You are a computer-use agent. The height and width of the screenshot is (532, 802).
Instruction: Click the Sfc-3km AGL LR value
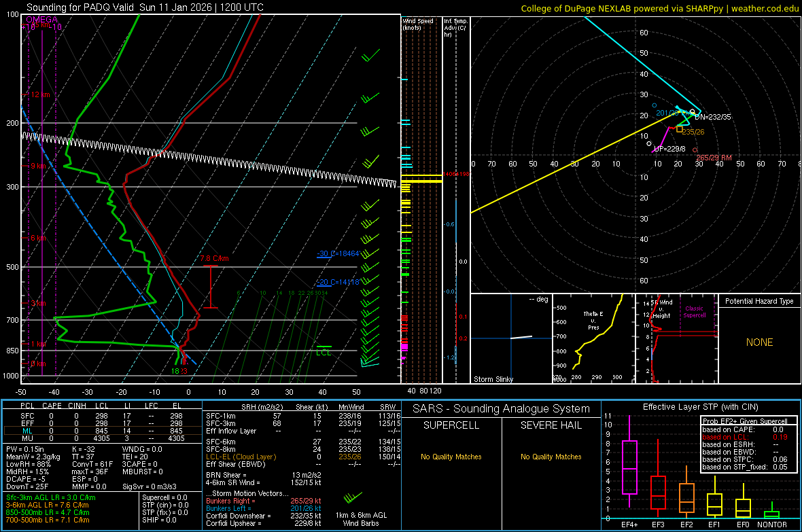click(x=51, y=498)
